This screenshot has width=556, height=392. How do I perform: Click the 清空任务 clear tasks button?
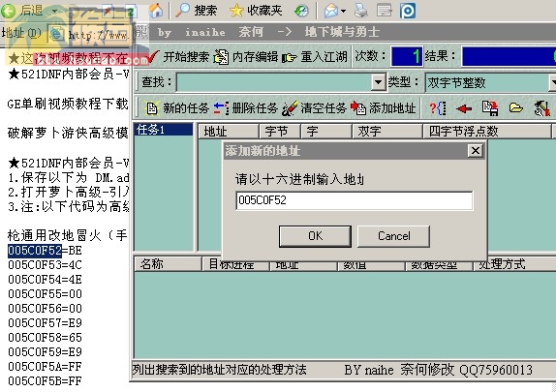click(x=314, y=108)
